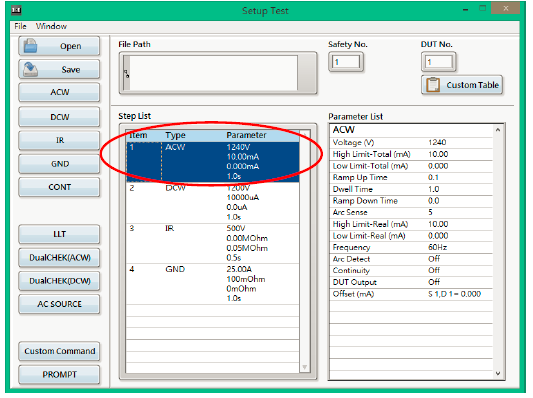Click the Voltage (V) value 1240
This screenshot has width=533, height=398.
437,142
